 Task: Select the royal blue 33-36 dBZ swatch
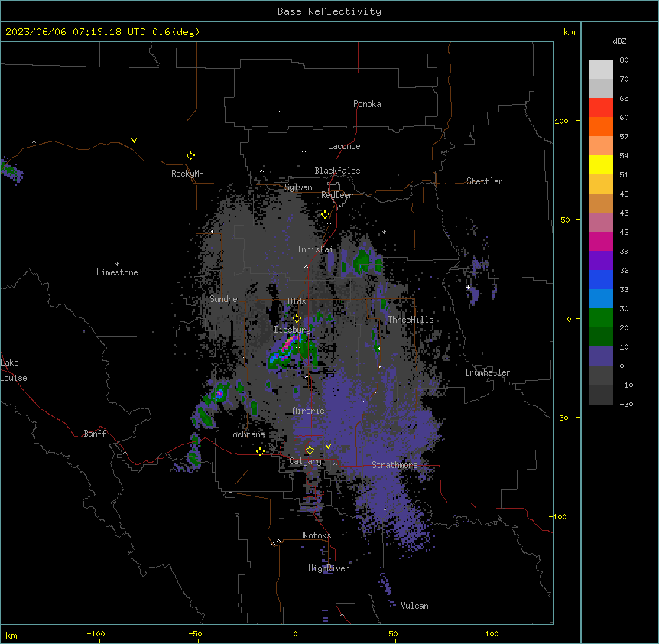(601, 279)
